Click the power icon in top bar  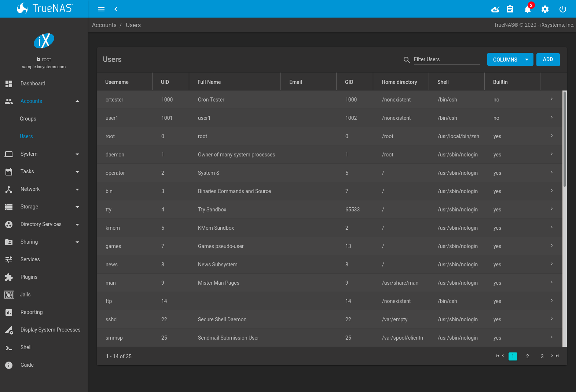click(563, 9)
